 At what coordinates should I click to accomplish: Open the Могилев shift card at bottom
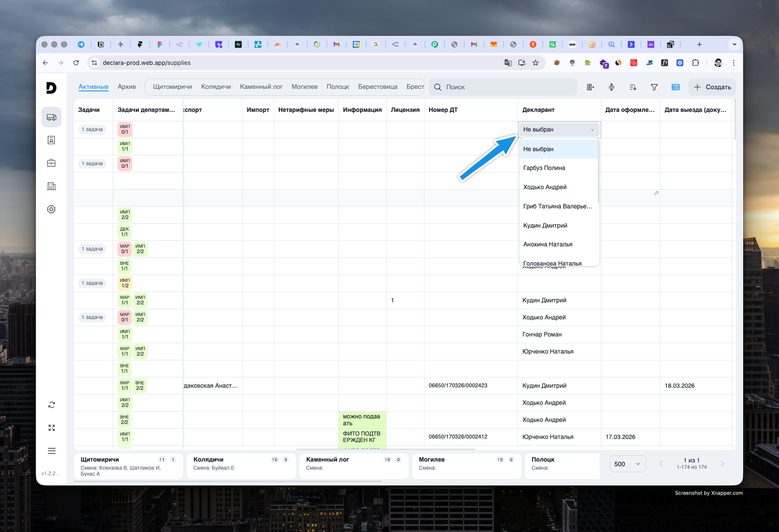pyautogui.click(x=466, y=466)
